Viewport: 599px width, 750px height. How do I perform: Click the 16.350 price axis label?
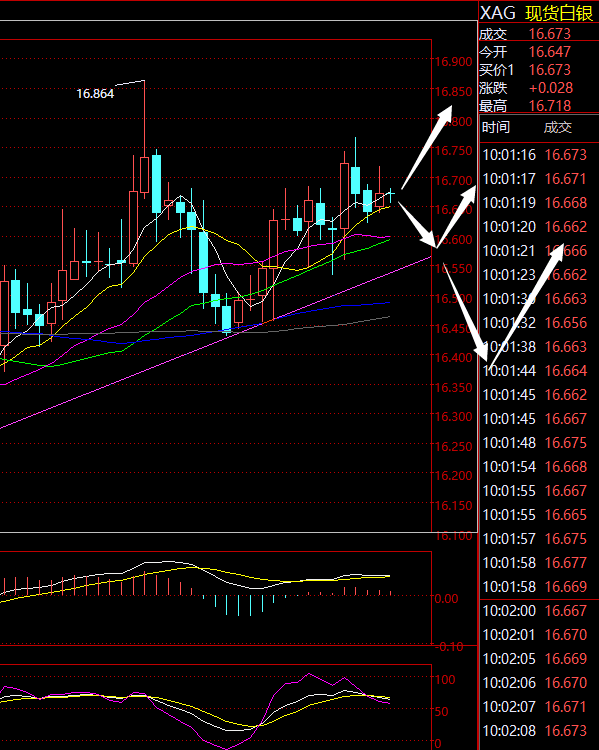453,387
